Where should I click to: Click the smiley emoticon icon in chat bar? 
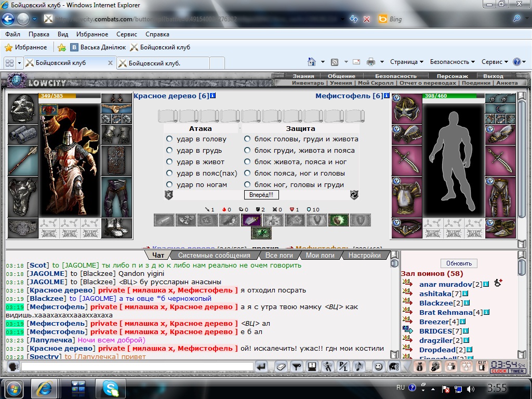378,367
